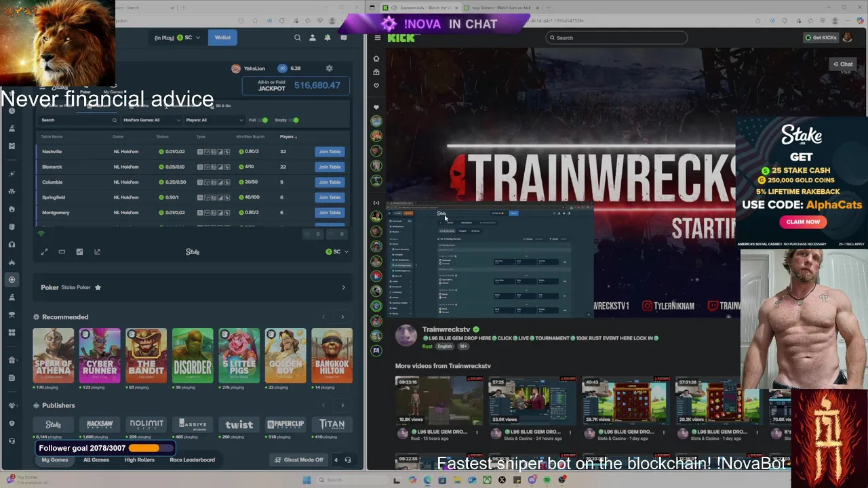Open the chat bubble icon in Stake header
This screenshot has height=488, width=868.
pyautogui.click(x=344, y=38)
